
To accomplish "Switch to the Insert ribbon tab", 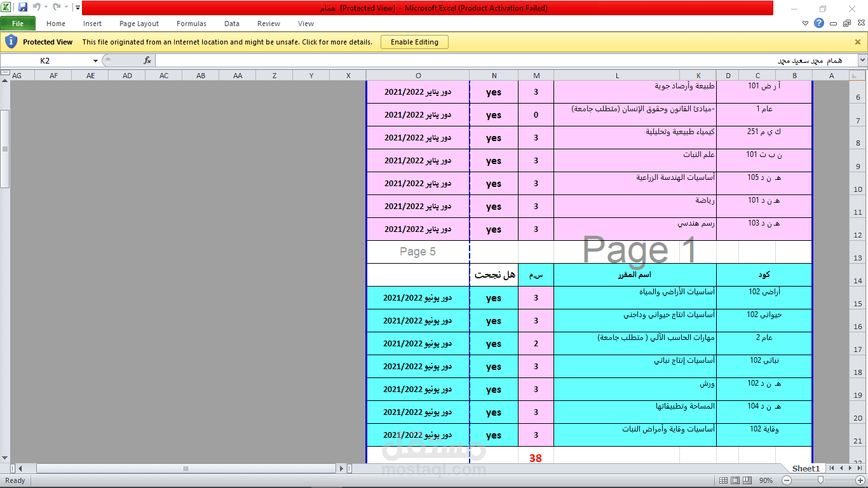I will point(92,24).
